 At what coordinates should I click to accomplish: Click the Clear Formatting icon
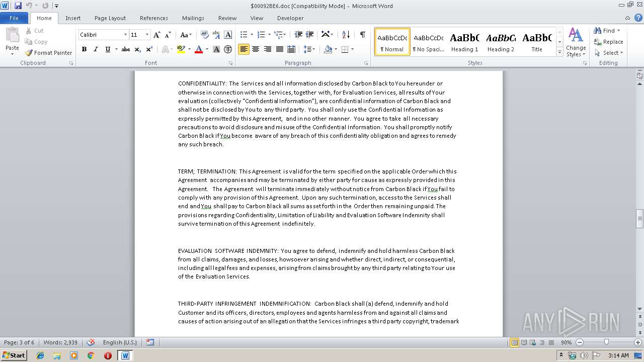(204, 35)
